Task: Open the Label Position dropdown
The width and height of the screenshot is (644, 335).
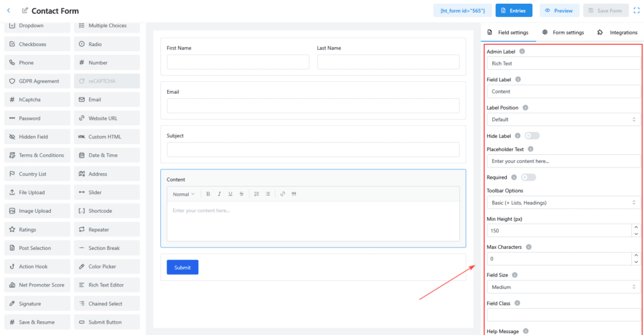Action: coord(563,119)
